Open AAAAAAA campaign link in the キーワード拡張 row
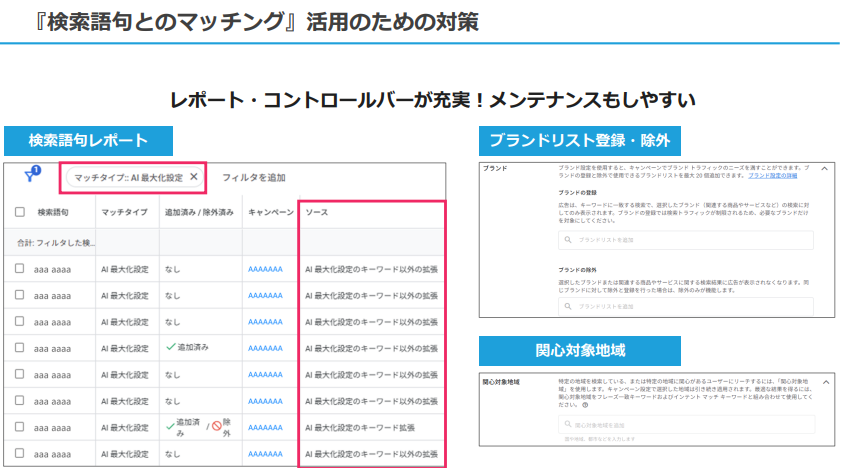The image size is (853, 468). (265, 428)
